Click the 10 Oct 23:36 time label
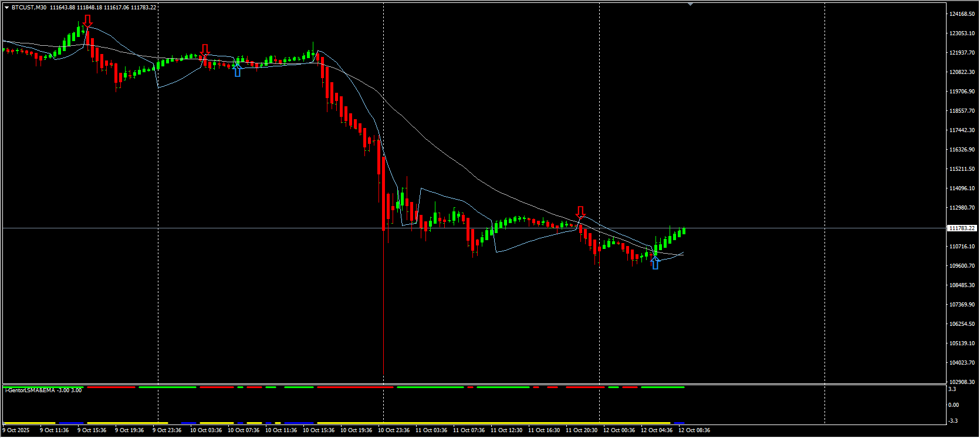This screenshot has height=438, width=980. tap(394, 430)
